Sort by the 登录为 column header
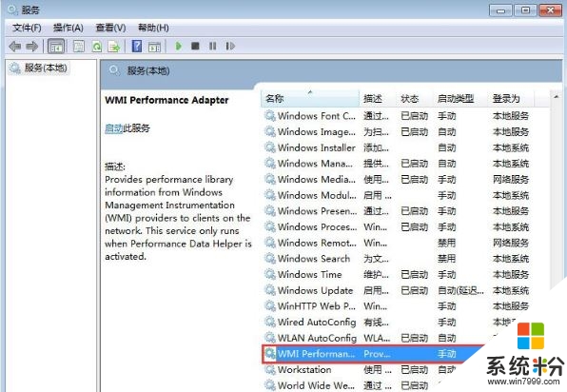 pos(511,98)
